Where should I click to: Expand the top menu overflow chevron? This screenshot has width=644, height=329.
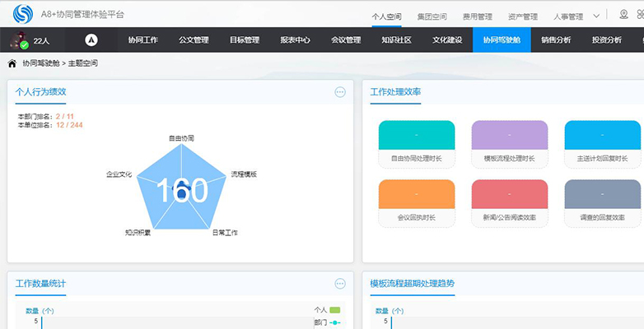(x=597, y=16)
